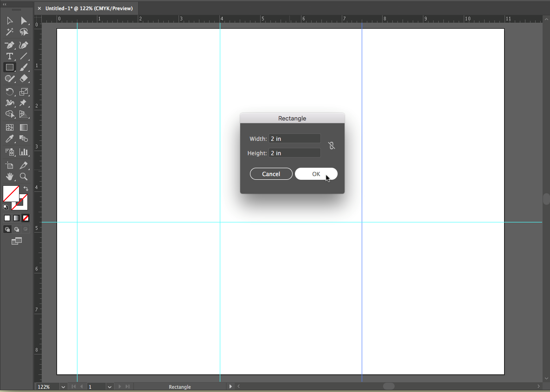Open the artboard number dropdown
This screenshot has height=392, width=550.
point(110,387)
